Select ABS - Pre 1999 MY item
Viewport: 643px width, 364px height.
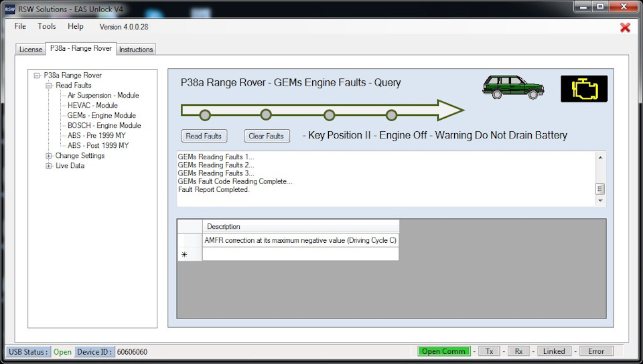pyautogui.click(x=96, y=136)
